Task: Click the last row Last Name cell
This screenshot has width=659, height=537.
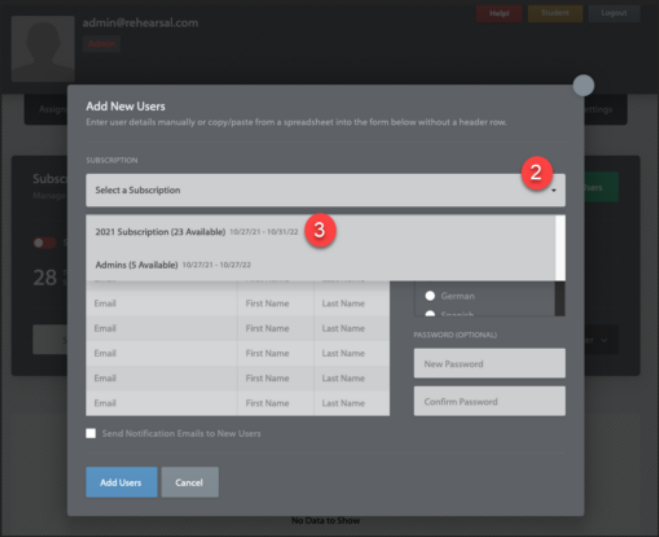Action: click(351, 403)
